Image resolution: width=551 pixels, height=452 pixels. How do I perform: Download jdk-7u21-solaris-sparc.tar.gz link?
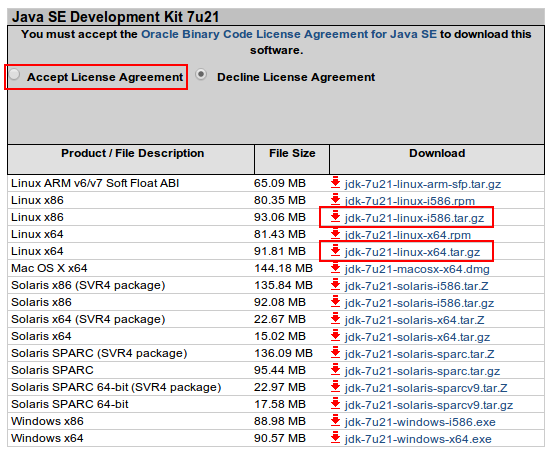(422, 371)
